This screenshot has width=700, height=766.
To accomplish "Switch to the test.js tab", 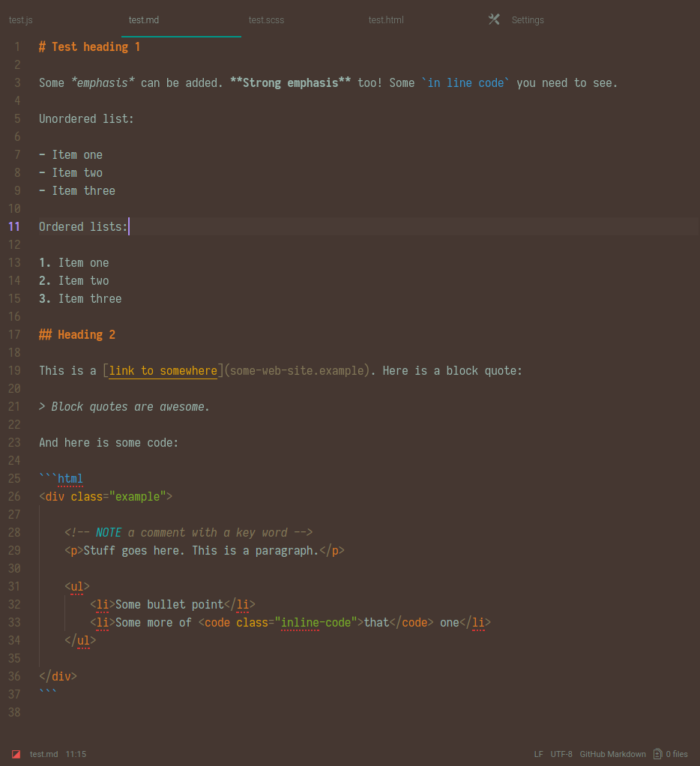I will 20,20.
